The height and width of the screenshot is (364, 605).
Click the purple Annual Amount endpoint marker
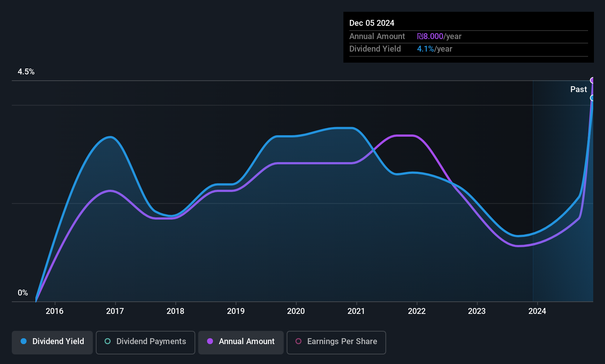pos(592,80)
